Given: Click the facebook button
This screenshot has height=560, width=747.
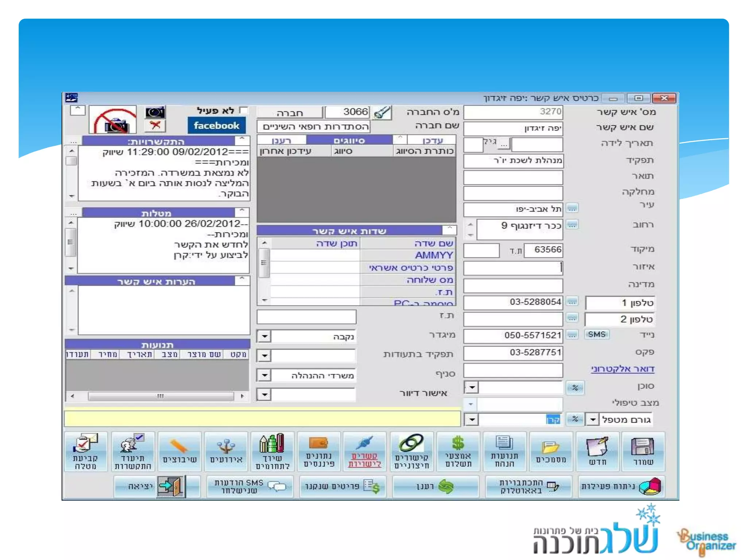Looking at the screenshot, I should tap(217, 125).
